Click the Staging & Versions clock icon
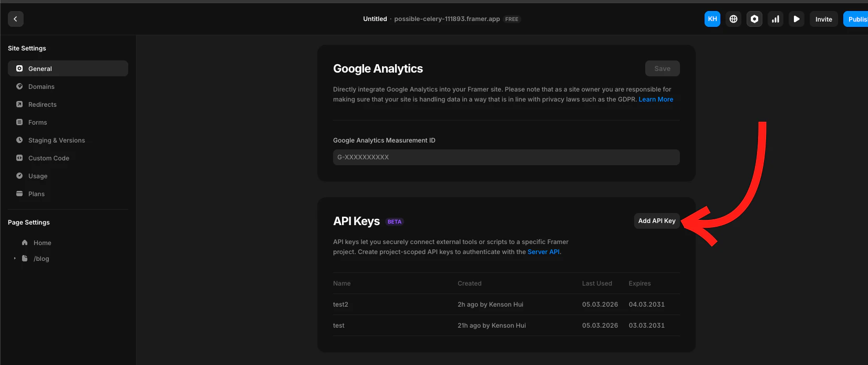The height and width of the screenshot is (365, 868). 19,140
